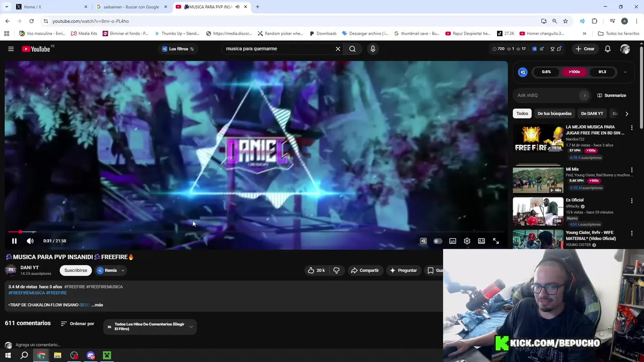
Task: Go to YouTube home via logo
Action: coord(36,49)
